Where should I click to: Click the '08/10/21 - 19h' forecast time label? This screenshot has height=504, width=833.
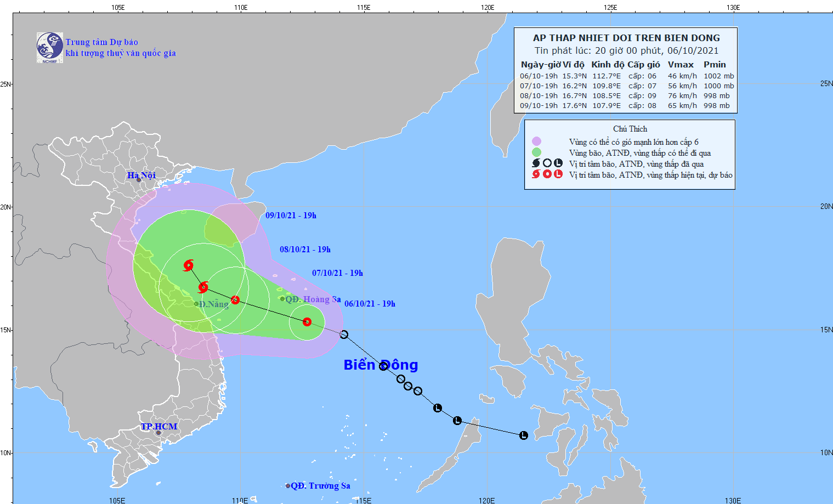pos(305,250)
